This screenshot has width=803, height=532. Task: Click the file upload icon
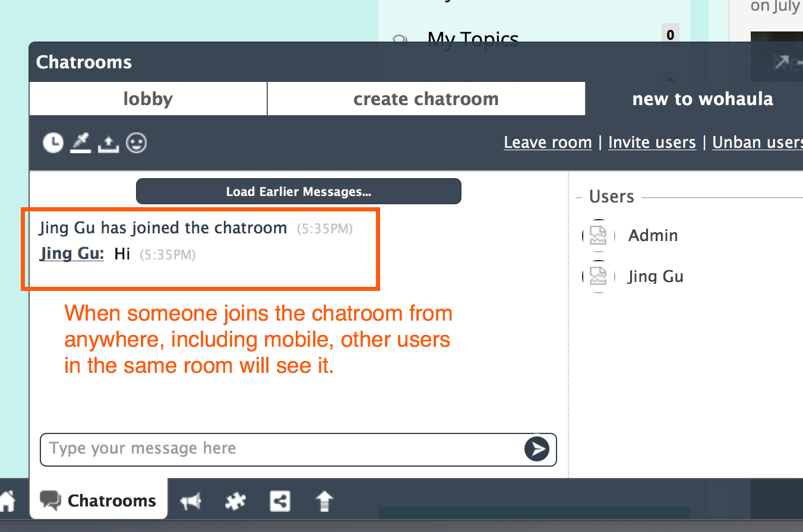109,143
